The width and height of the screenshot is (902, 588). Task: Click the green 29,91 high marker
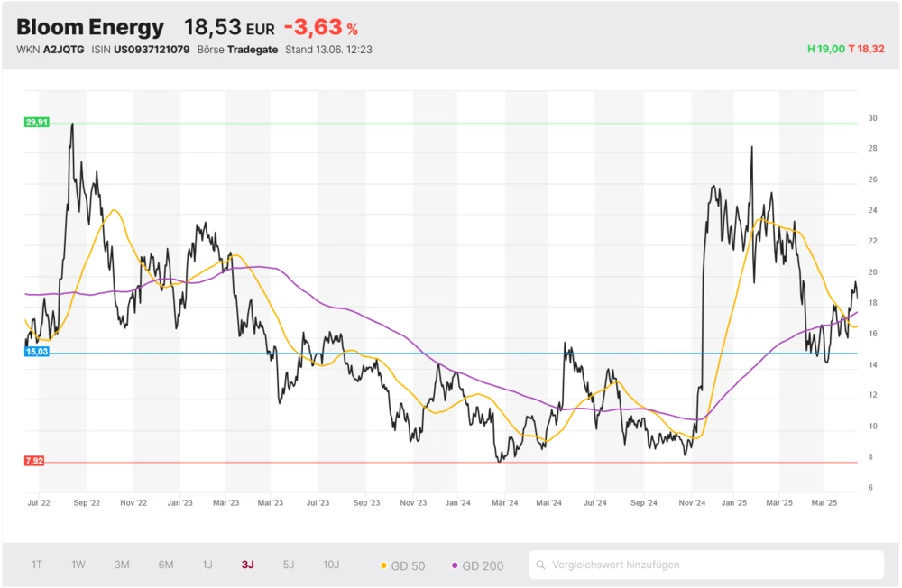[36, 122]
